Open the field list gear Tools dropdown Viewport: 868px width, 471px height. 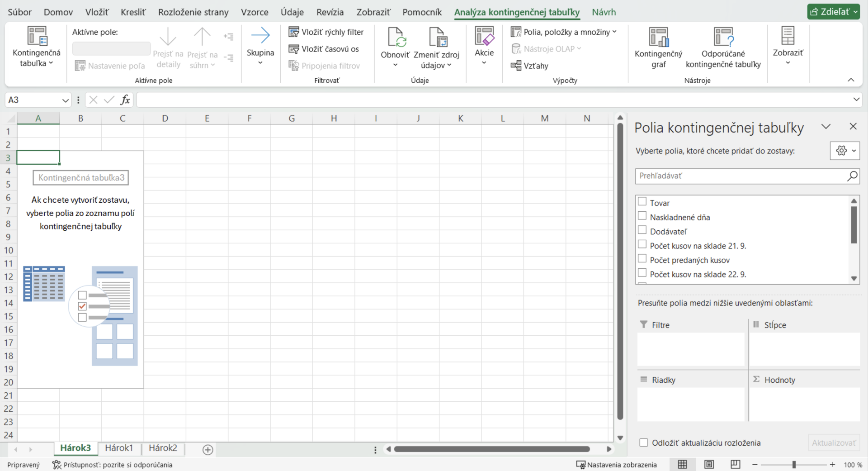(844, 151)
